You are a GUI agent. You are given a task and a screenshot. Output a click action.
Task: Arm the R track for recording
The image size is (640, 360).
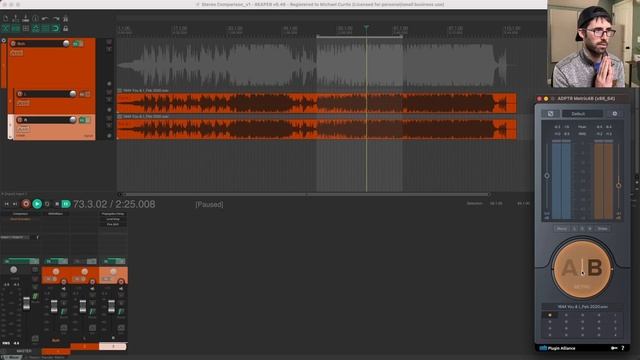coord(20,120)
